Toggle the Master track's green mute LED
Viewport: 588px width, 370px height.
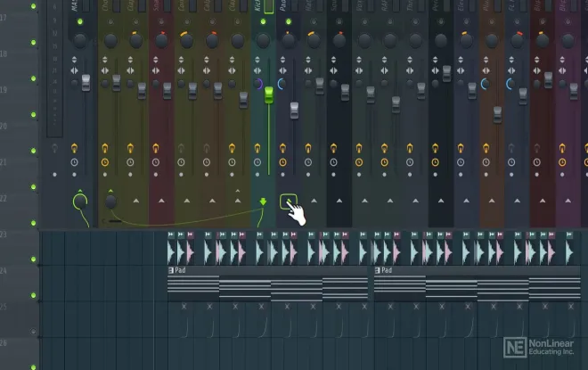point(80,21)
